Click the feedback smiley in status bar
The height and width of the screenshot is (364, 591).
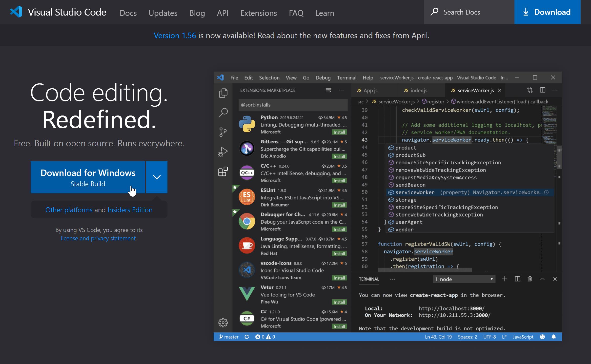(542, 337)
